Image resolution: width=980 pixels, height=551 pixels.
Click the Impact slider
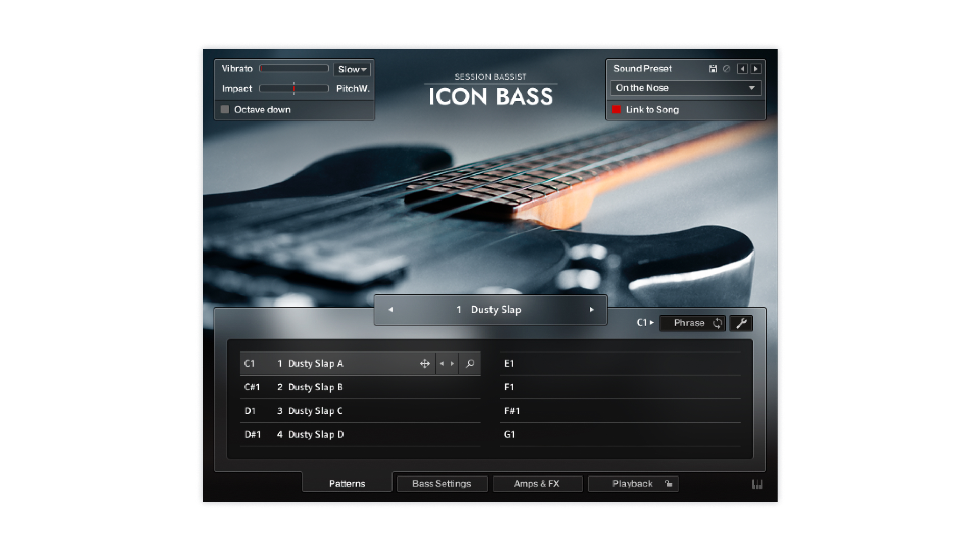tap(293, 89)
